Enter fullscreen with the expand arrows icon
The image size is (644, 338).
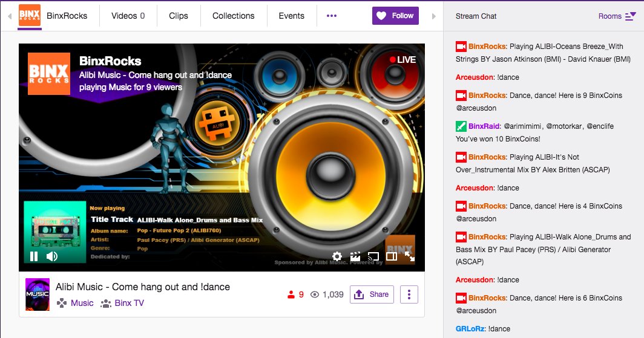[x=410, y=256]
